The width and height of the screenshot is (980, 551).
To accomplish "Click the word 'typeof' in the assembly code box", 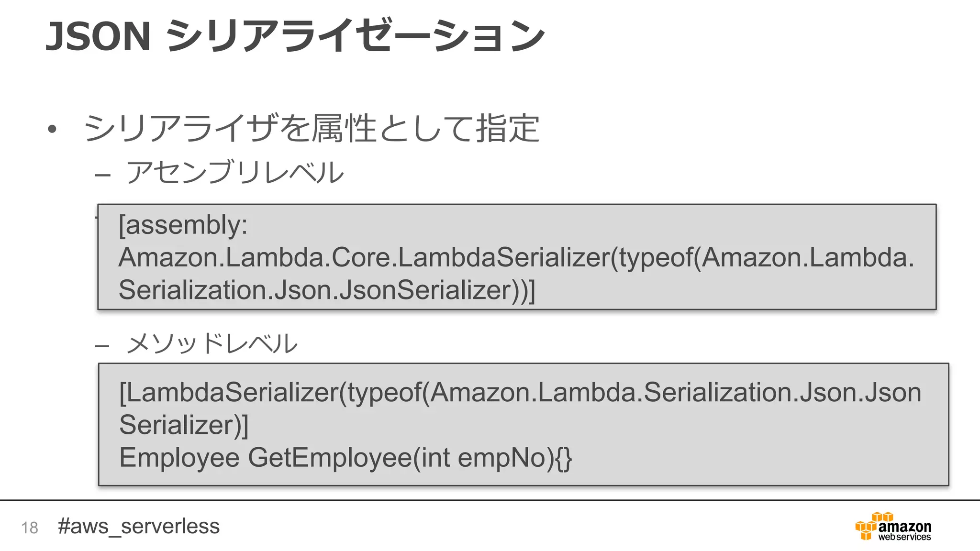I will [x=655, y=257].
